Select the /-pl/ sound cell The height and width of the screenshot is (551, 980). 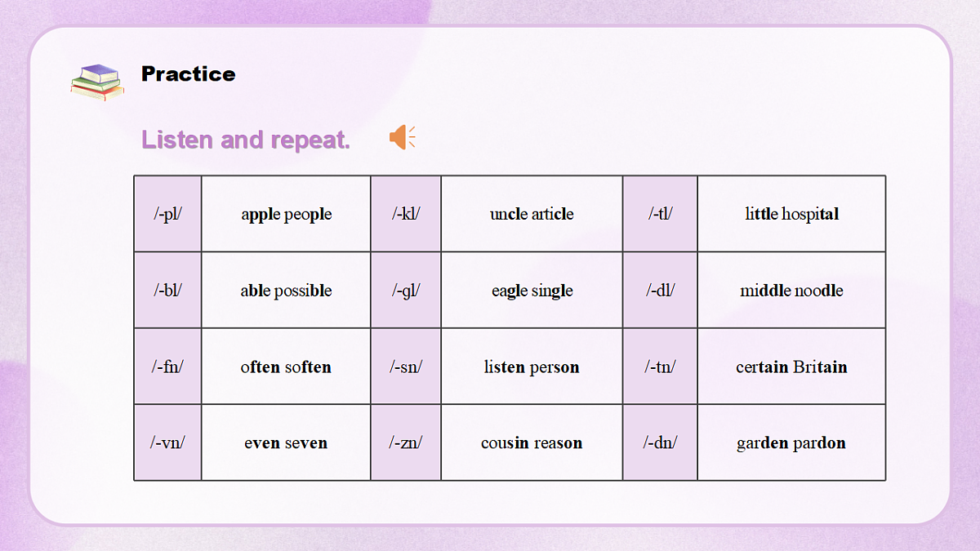coord(167,214)
